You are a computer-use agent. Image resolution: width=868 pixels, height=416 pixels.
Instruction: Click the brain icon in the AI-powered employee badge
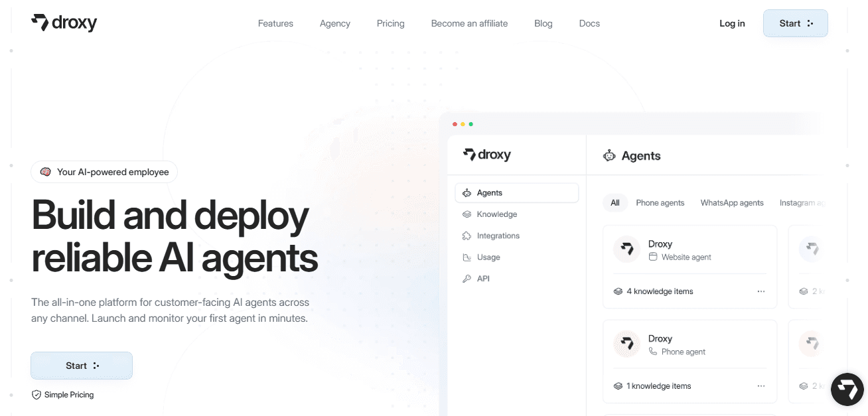coord(46,172)
